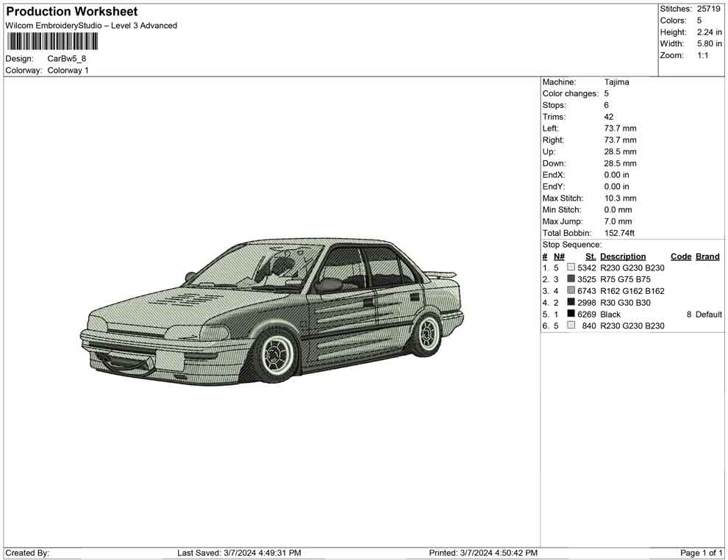The height and width of the screenshot is (560, 728).
Task: Click the Brand column header
Action: point(707,256)
